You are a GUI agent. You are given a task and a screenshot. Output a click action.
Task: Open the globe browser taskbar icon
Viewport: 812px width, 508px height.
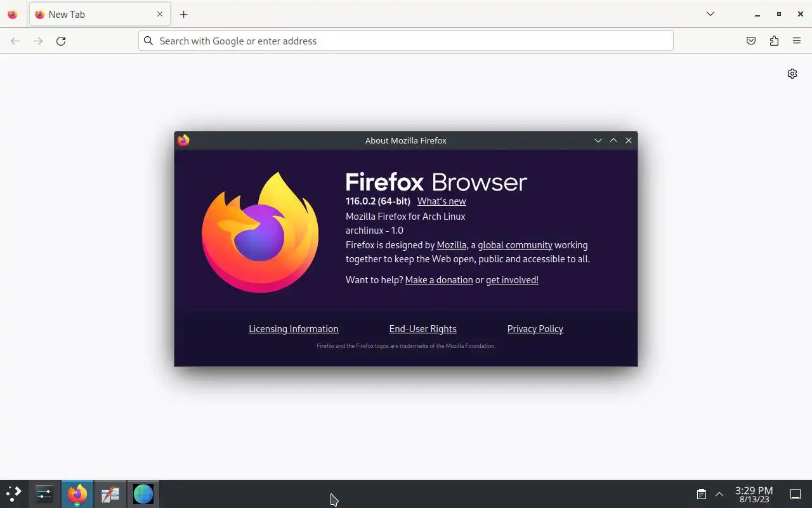click(143, 494)
